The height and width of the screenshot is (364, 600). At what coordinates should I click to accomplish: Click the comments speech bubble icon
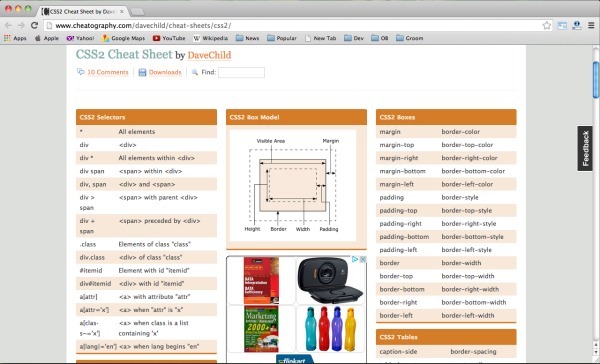point(81,72)
